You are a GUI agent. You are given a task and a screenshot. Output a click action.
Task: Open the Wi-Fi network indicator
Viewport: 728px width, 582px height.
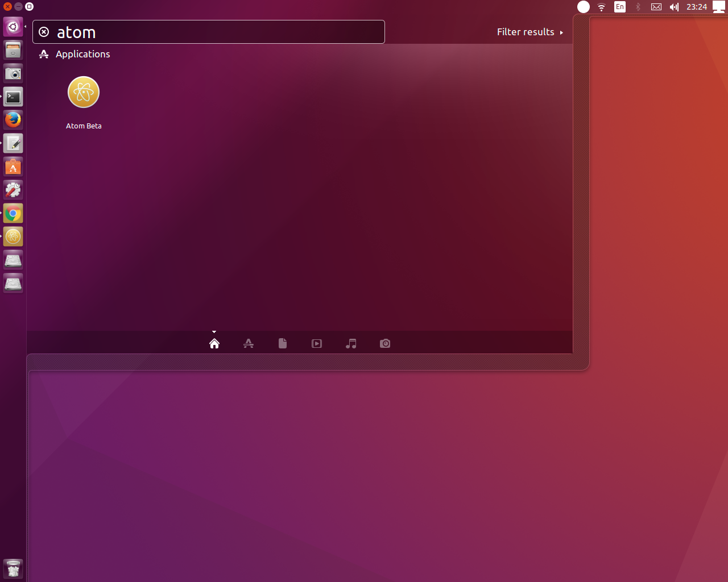(x=601, y=7)
